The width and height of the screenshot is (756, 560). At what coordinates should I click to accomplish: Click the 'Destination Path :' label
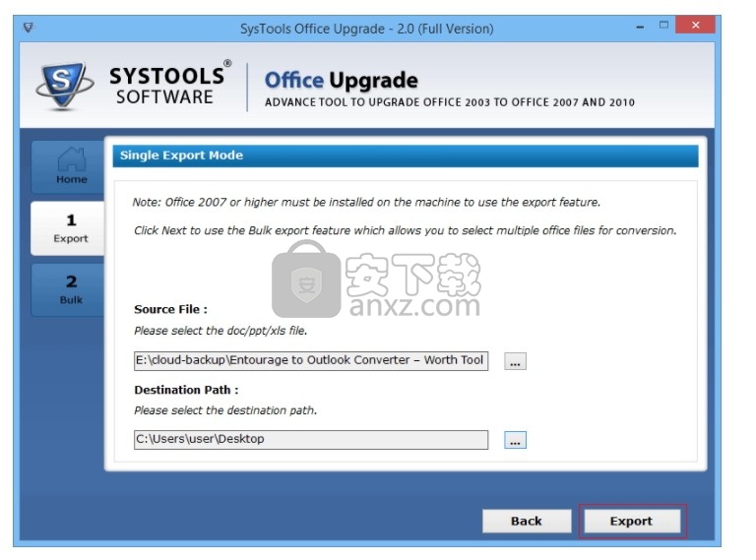pos(186,390)
